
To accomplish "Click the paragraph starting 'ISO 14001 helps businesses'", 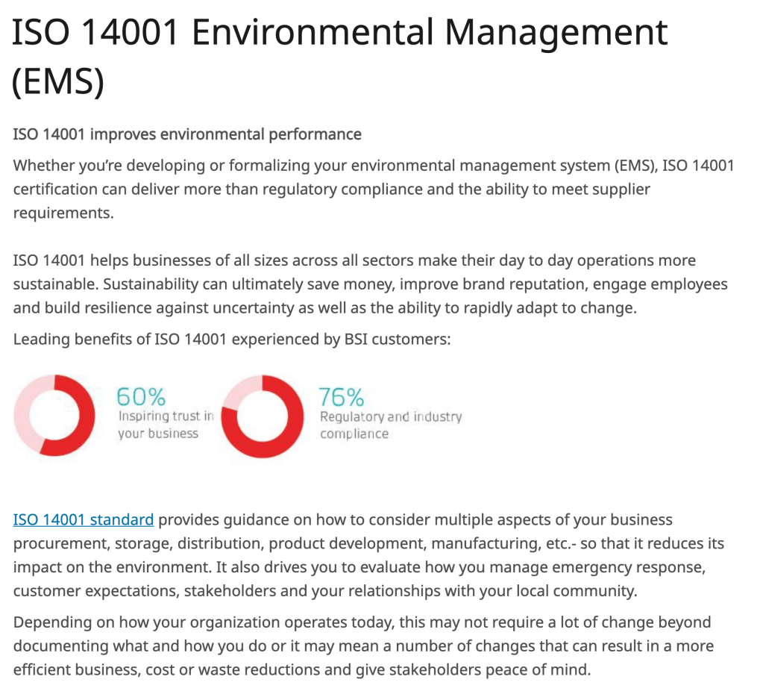I will tap(370, 284).
